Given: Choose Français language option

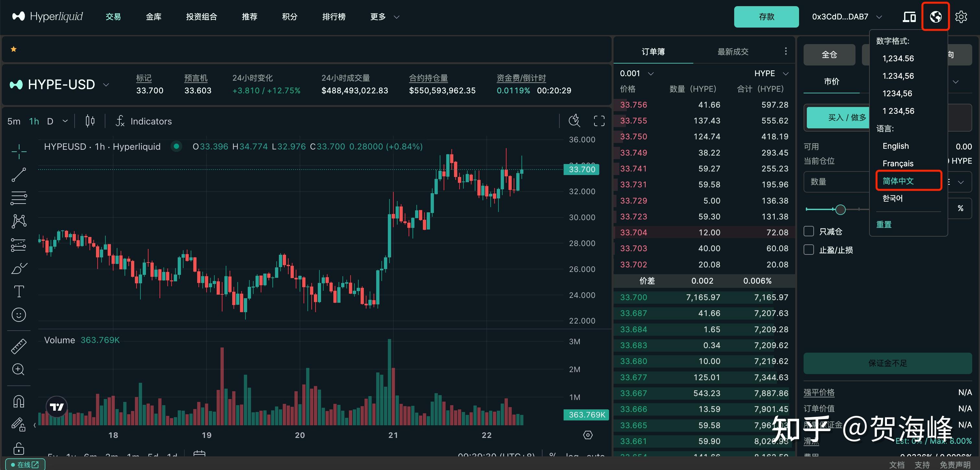Looking at the screenshot, I should pos(898,163).
